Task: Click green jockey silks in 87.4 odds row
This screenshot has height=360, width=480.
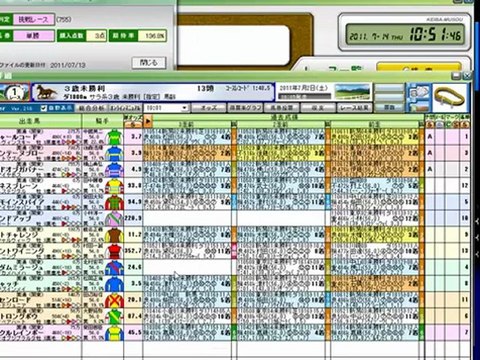Action: (x=114, y=317)
